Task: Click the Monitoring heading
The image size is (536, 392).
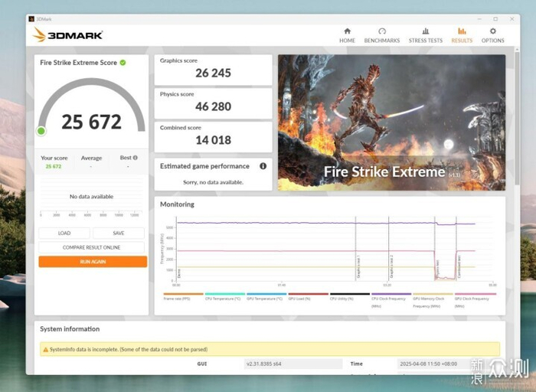Action: click(177, 204)
